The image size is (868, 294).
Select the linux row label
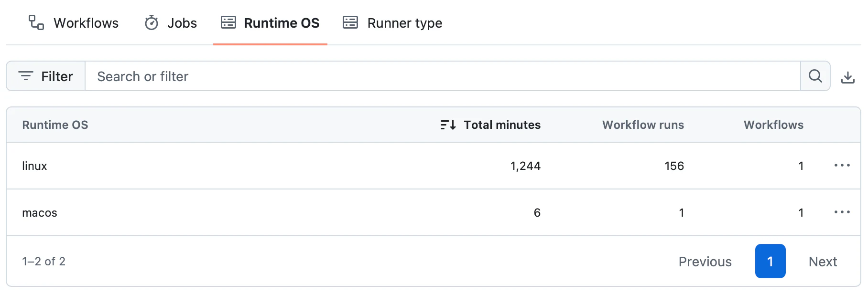(34, 166)
